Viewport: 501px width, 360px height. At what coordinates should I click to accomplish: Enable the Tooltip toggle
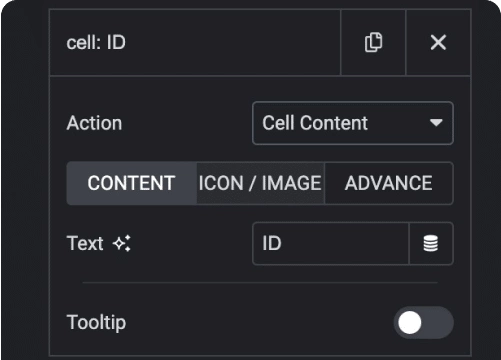[423, 322]
